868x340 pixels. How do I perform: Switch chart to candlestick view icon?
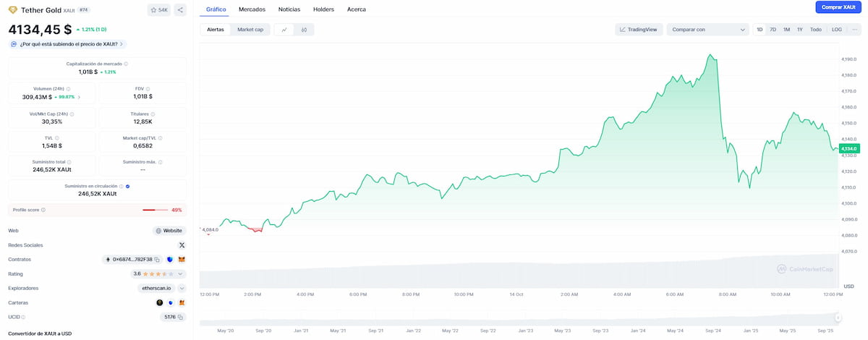click(305, 30)
